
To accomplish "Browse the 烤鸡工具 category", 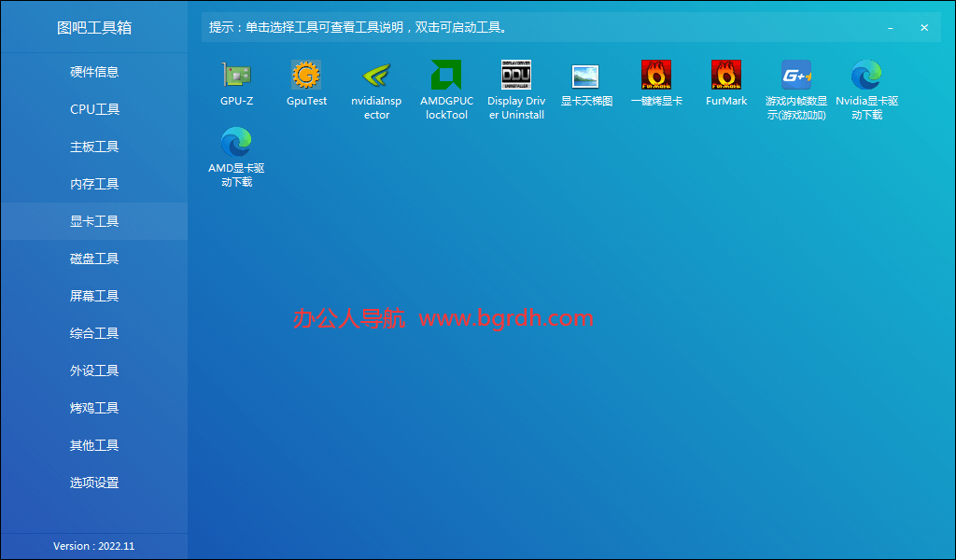I will 93,408.
